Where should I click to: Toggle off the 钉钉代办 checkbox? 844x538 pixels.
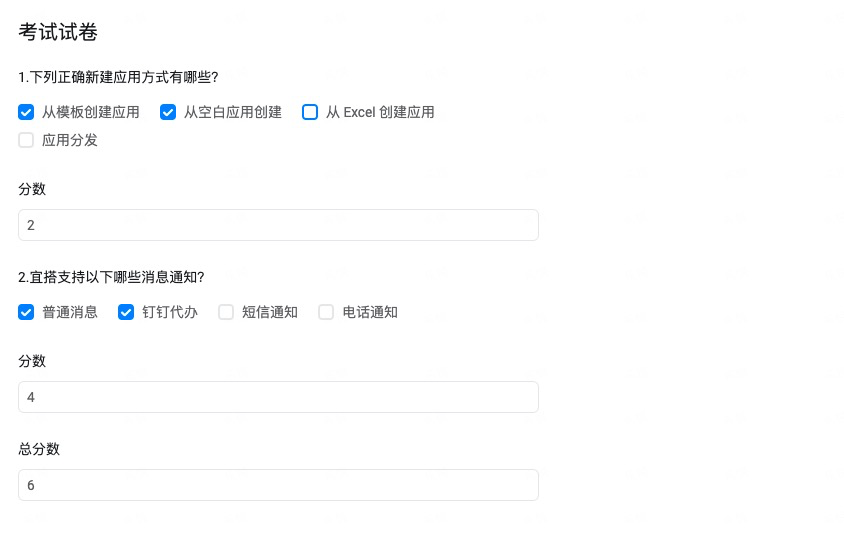coord(126,312)
